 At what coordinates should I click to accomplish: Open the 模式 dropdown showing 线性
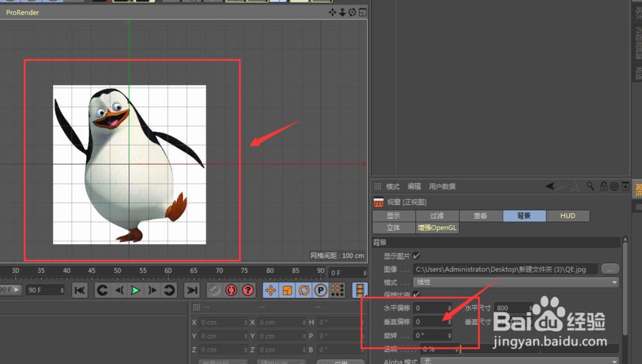(x=516, y=282)
